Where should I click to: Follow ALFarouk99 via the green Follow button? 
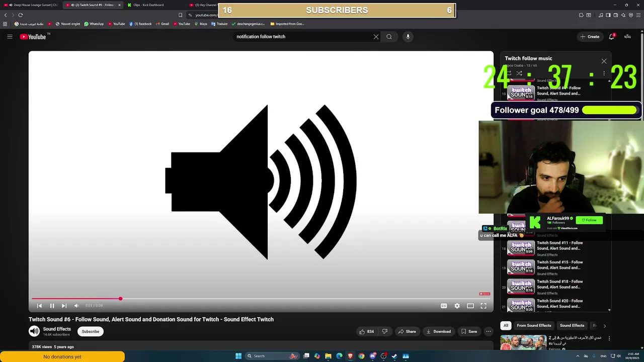click(589, 220)
